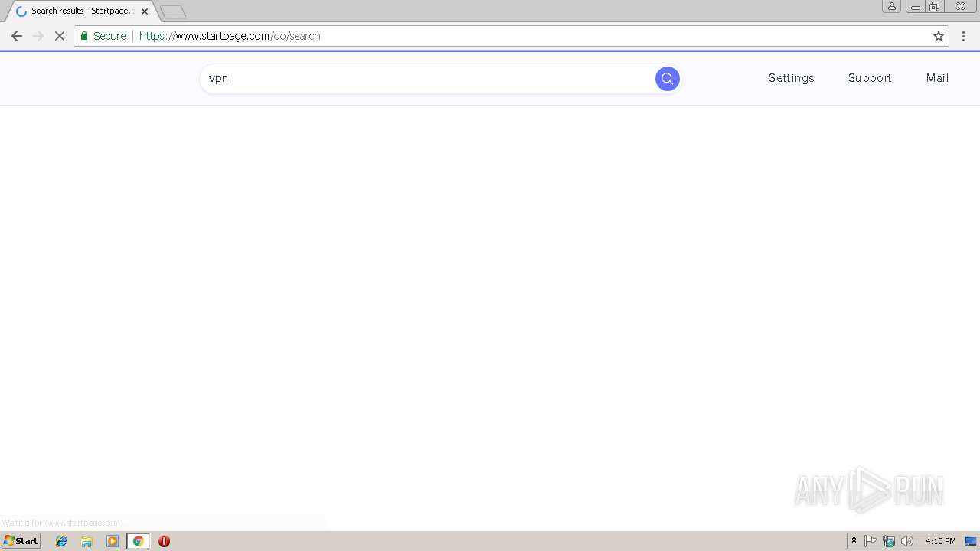
Task: Open Chrome user profile icon
Action: coord(891,6)
